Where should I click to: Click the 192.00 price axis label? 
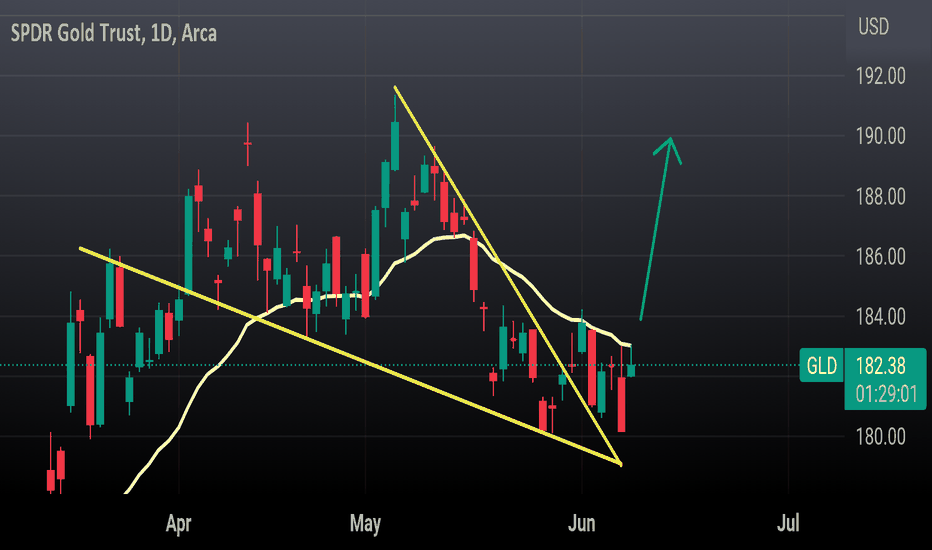(x=880, y=76)
